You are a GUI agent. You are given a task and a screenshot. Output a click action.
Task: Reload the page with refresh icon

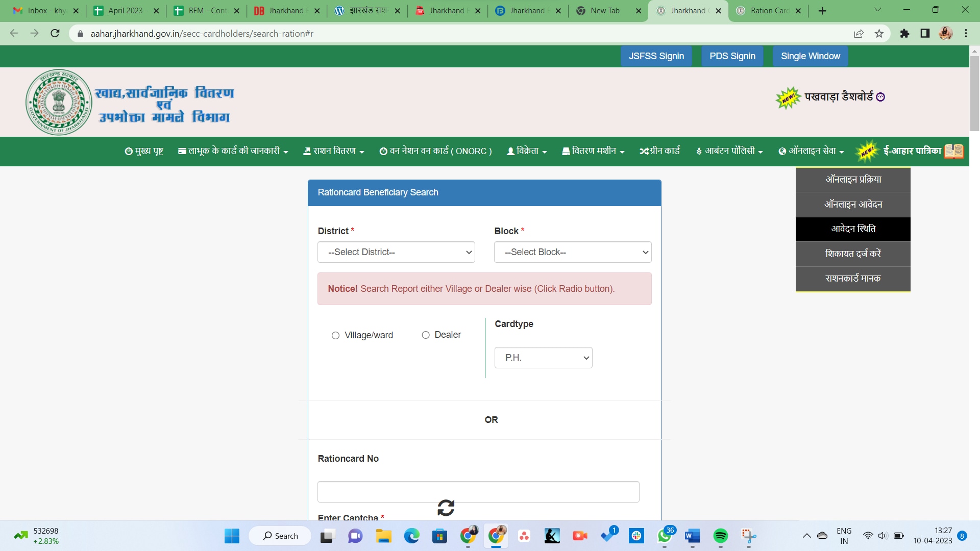(x=55, y=34)
